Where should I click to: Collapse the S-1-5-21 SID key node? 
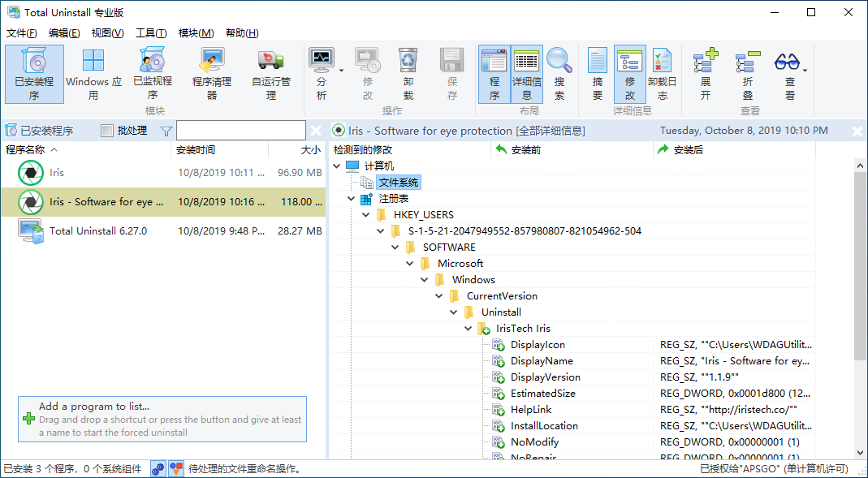(380, 230)
